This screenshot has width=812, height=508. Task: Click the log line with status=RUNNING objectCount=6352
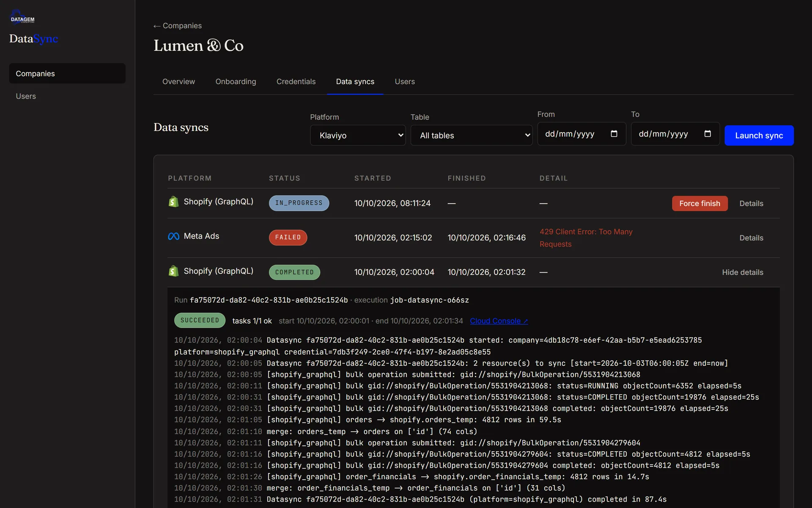click(458, 386)
